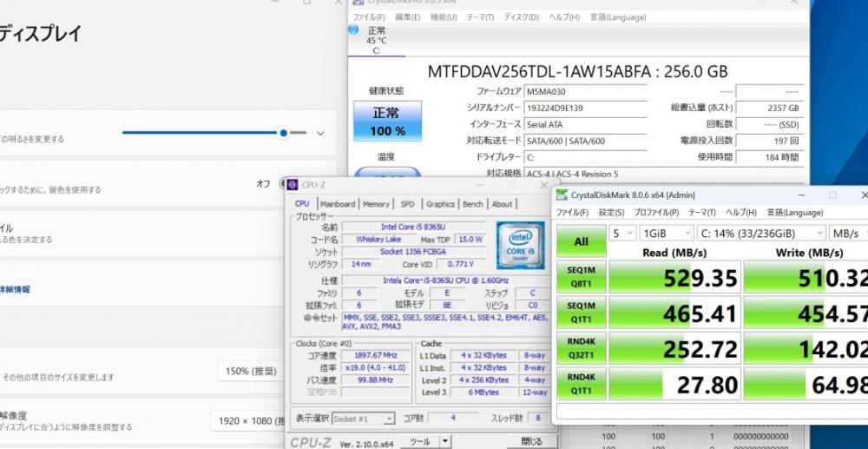Open the Socket #1 dropdown in CPU-Z

363,419
